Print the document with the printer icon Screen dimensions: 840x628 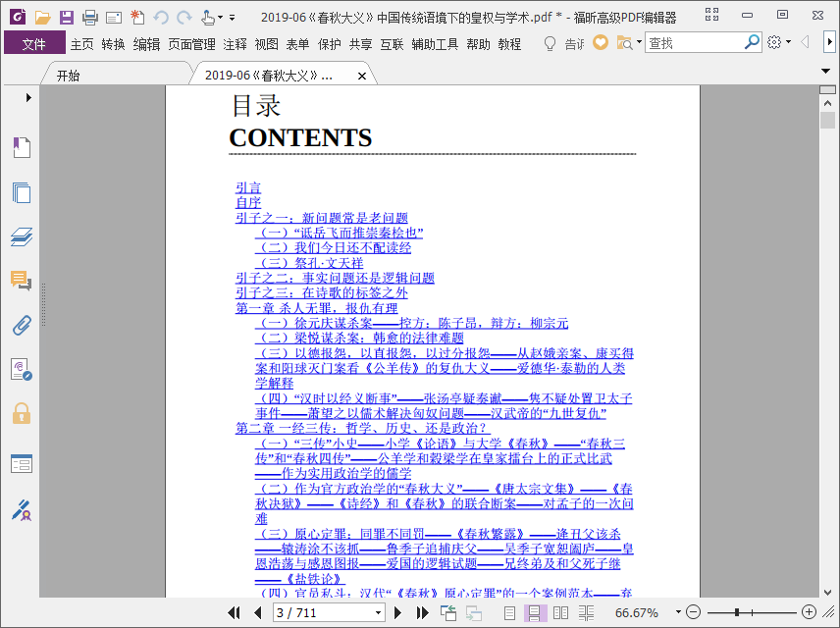tap(90, 17)
